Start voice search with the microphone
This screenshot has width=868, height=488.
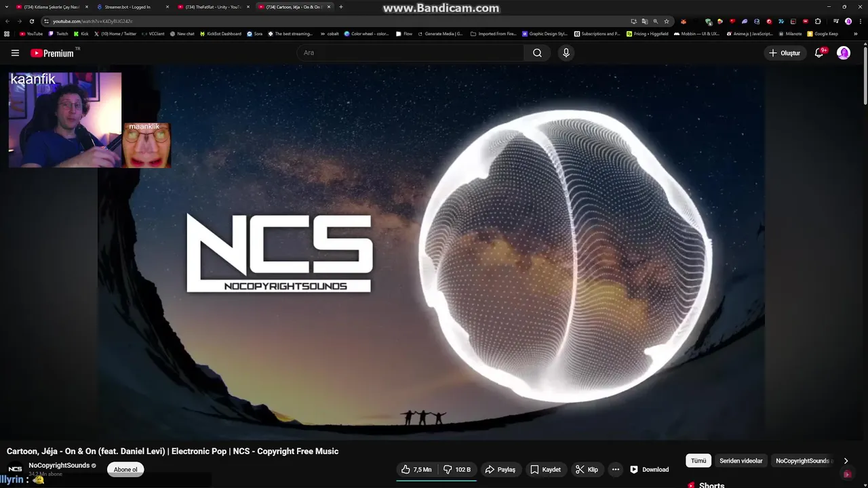(566, 53)
